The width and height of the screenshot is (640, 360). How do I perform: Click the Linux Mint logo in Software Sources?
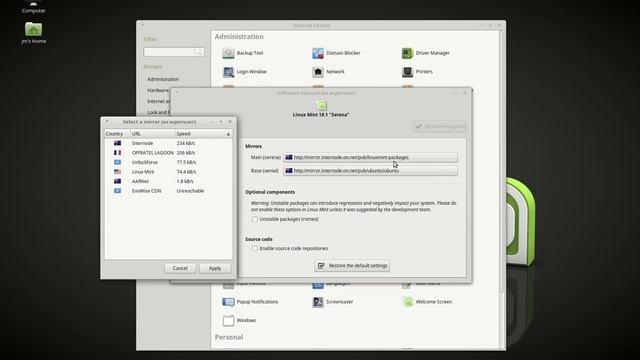[x=321, y=105]
